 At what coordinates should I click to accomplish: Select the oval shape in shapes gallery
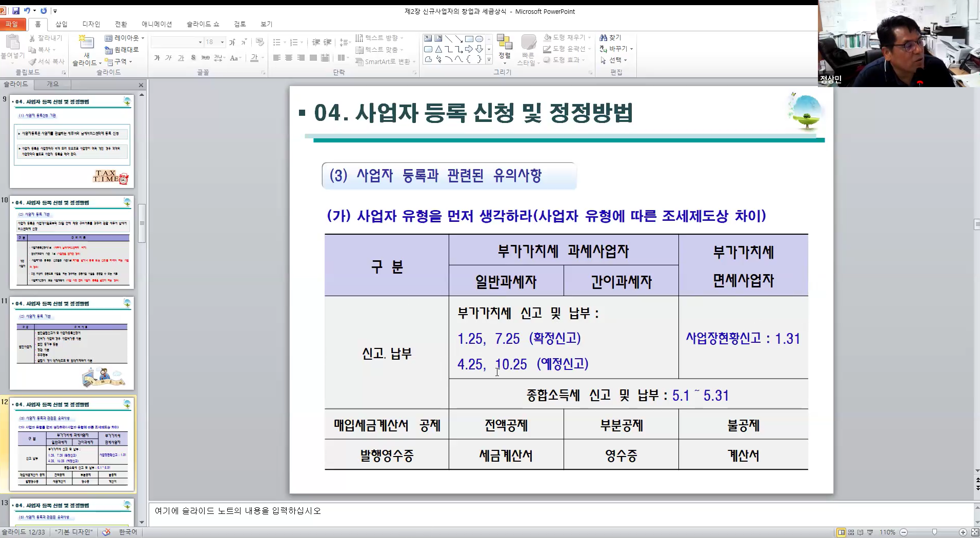pos(479,39)
